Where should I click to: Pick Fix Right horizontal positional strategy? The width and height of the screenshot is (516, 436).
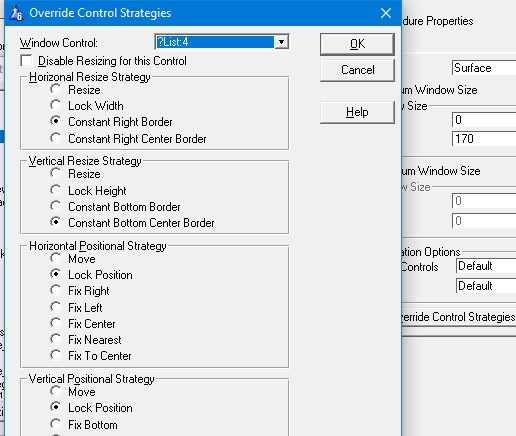point(56,291)
